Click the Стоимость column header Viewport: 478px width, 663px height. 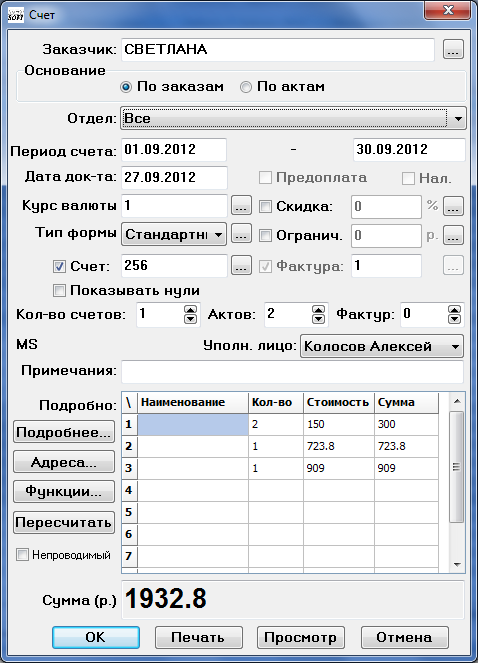(x=339, y=402)
